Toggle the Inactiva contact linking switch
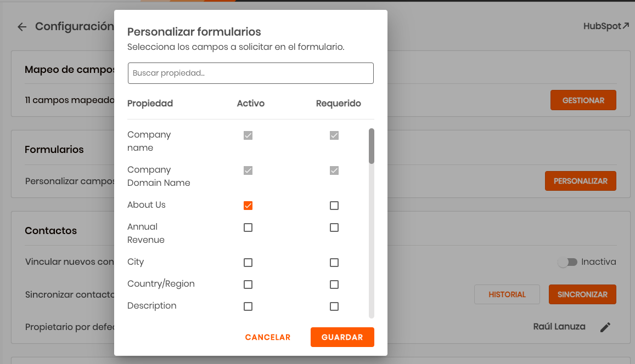The image size is (635, 364). point(567,262)
